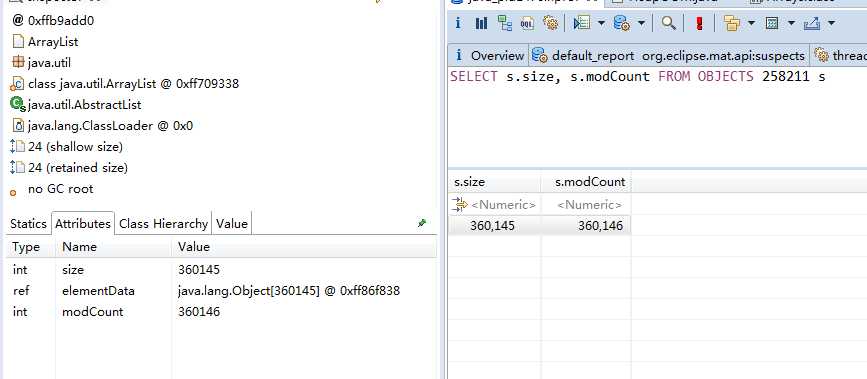Expand the Group Result By dropdown arrow
Image resolution: width=867 pixels, height=379 pixels.
click(x=751, y=23)
